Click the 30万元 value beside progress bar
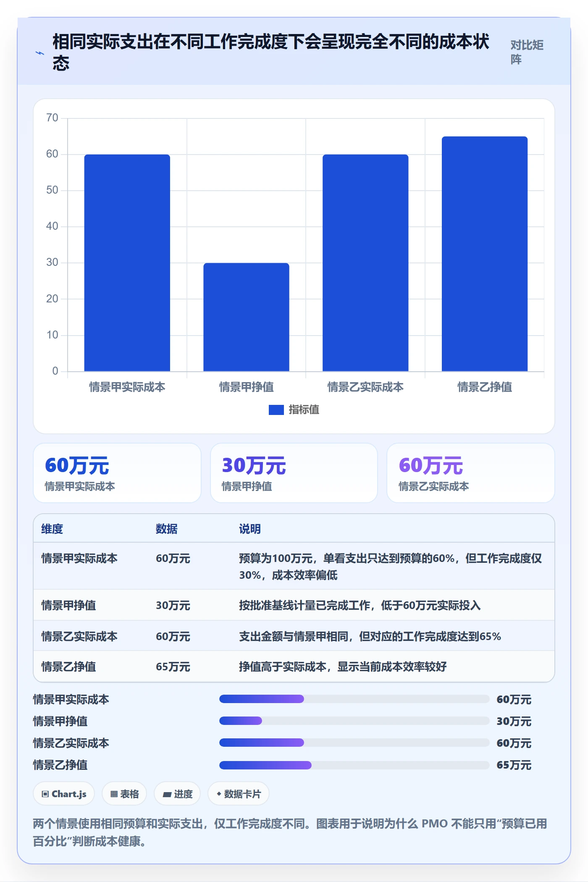Image resolution: width=588 pixels, height=882 pixels. (x=514, y=721)
